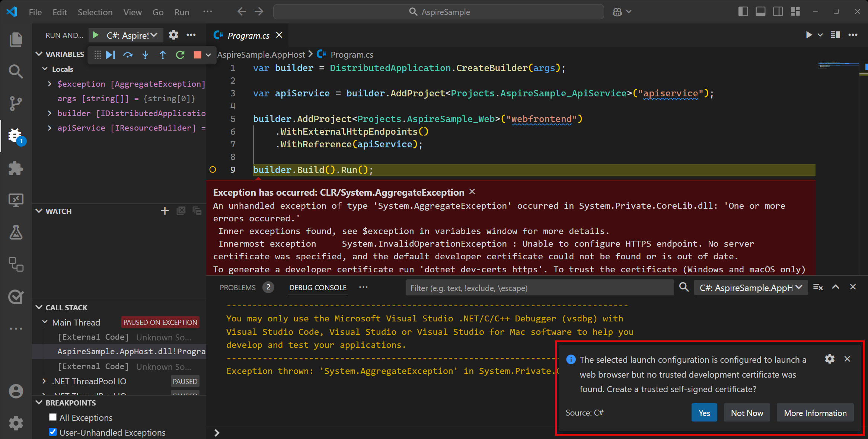Open launch.json with the gear icon
Image resolution: width=868 pixels, height=439 pixels.
pos(173,35)
